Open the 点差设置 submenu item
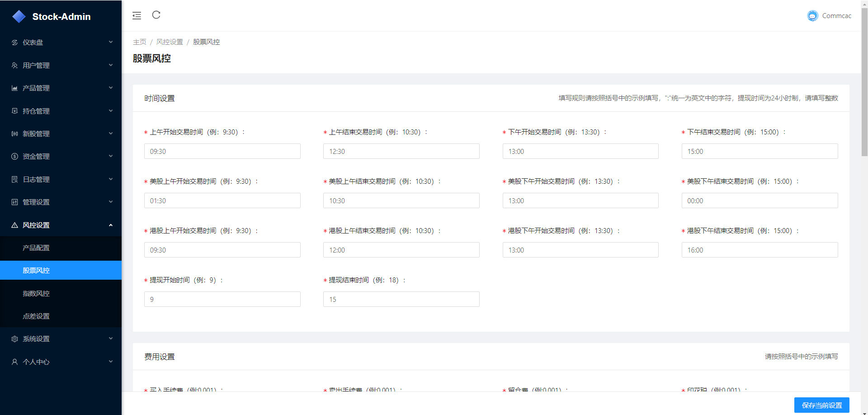The image size is (868, 415). pyautogui.click(x=36, y=316)
